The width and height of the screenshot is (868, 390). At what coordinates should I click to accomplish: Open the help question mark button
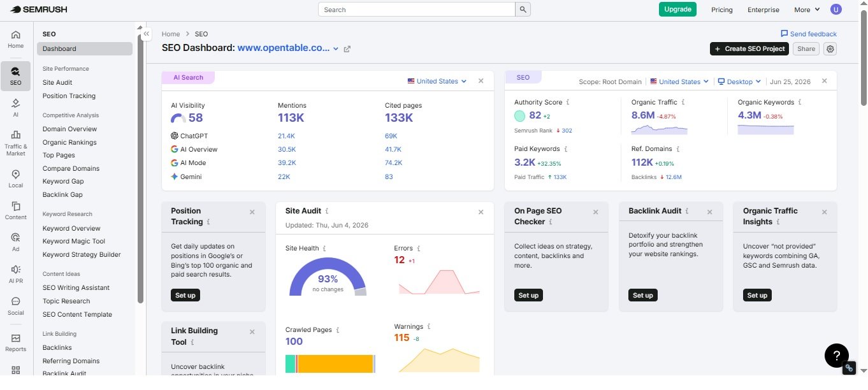[x=837, y=356]
